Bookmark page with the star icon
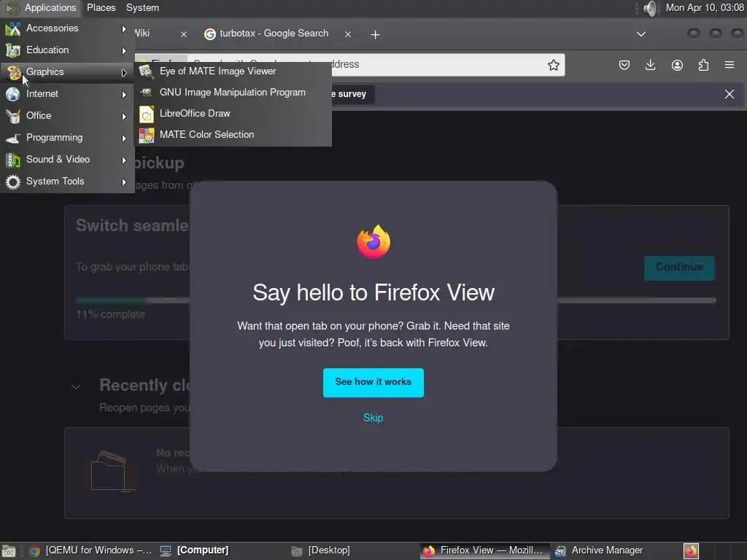 click(553, 65)
